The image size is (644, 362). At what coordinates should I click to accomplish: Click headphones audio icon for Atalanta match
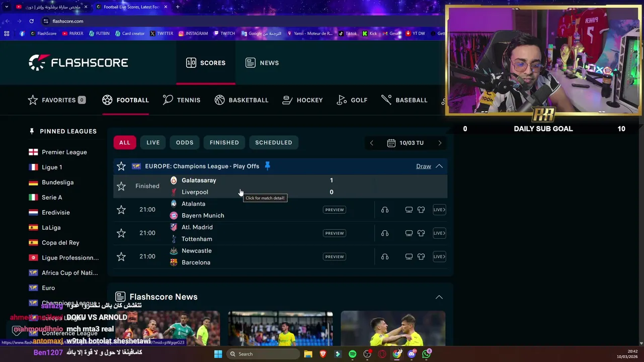point(385,210)
